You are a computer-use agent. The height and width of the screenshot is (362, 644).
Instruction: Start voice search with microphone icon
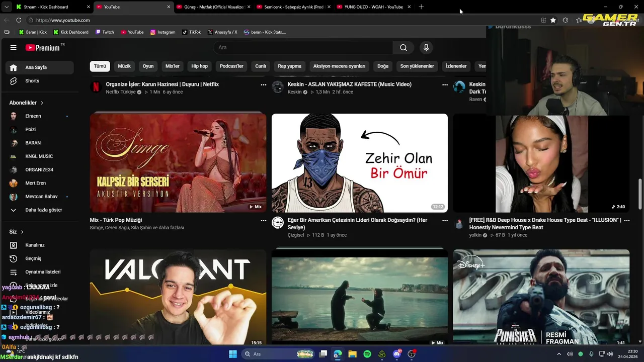click(426, 48)
